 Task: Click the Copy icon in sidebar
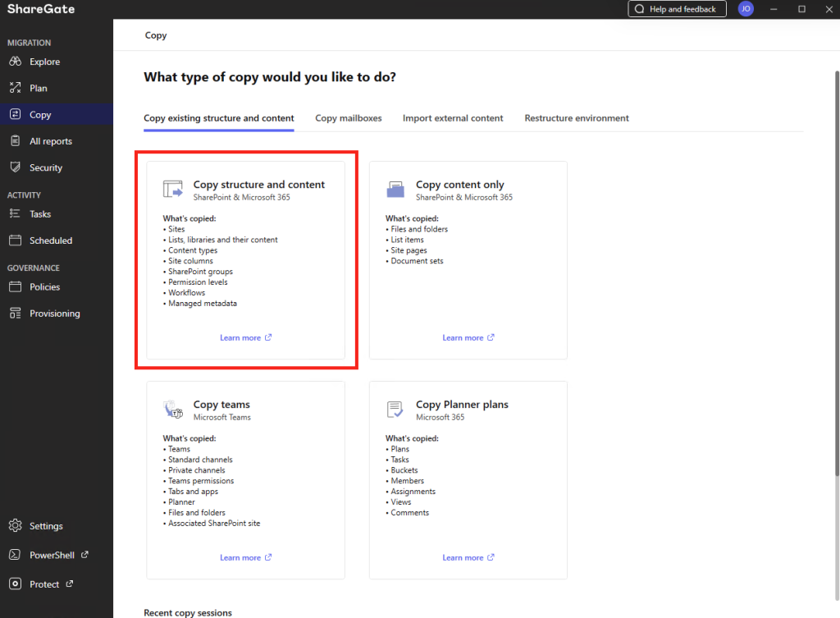tap(15, 114)
